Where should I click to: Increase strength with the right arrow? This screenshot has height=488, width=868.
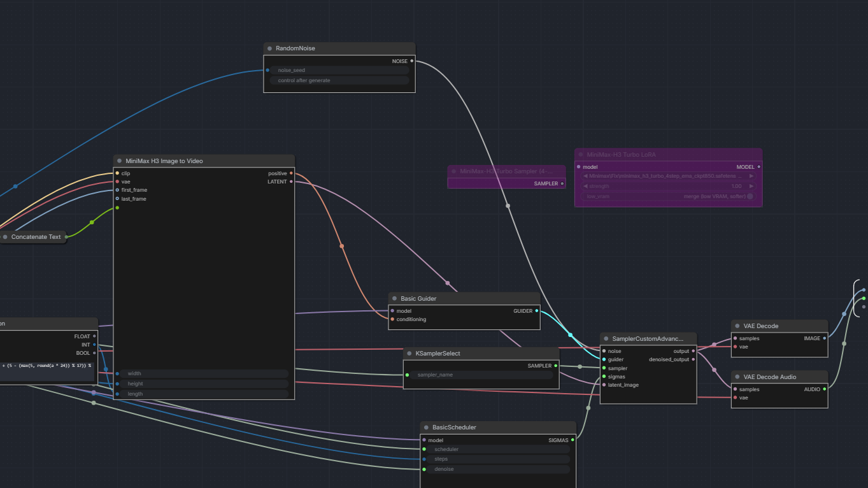click(751, 186)
